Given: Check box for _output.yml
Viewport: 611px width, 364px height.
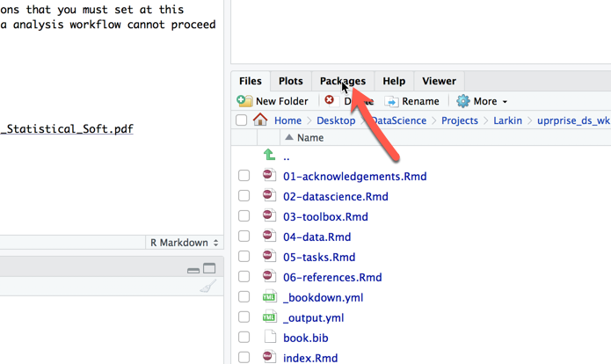Looking at the screenshot, I should (244, 317).
